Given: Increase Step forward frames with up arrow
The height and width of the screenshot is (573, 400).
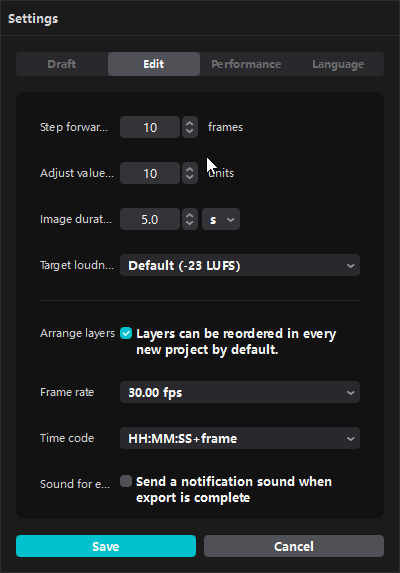Looking at the screenshot, I should pyautogui.click(x=189, y=123).
